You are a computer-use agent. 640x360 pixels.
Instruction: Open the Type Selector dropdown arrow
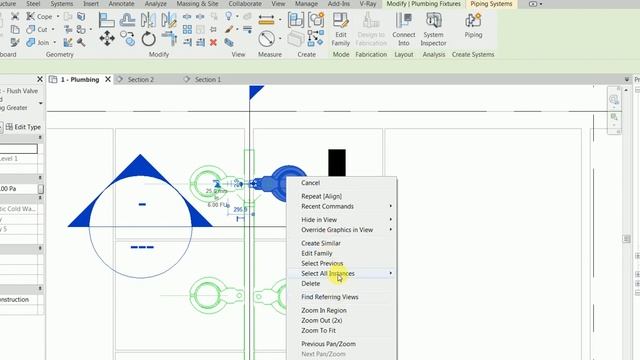40,103
